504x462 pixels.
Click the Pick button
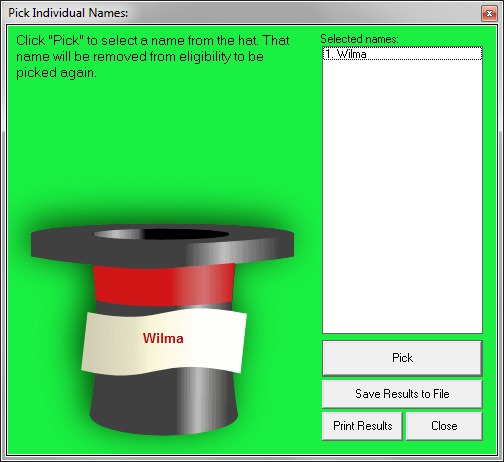point(402,358)
